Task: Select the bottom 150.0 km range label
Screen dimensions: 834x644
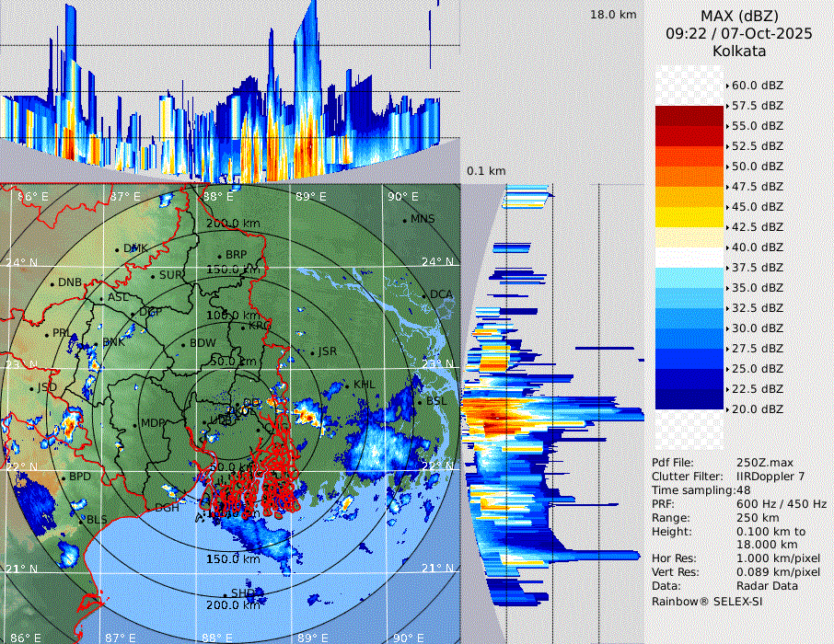Action: [232, 559]
